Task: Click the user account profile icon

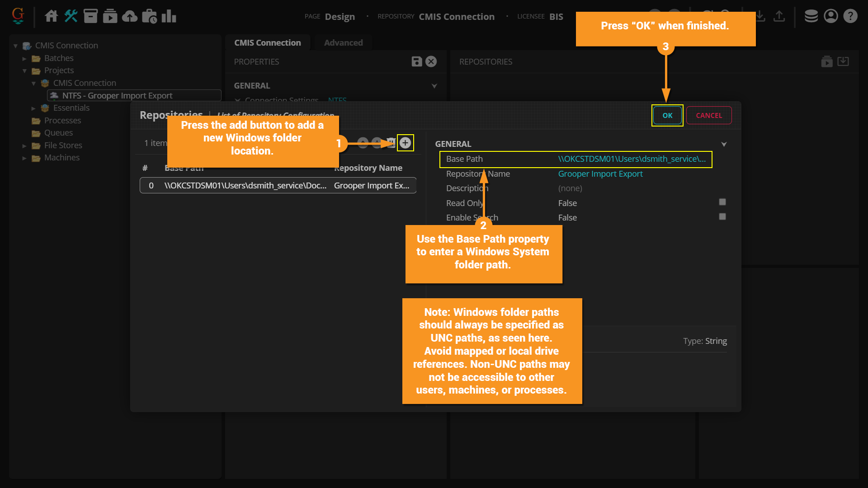Action: tap(831, 16)
